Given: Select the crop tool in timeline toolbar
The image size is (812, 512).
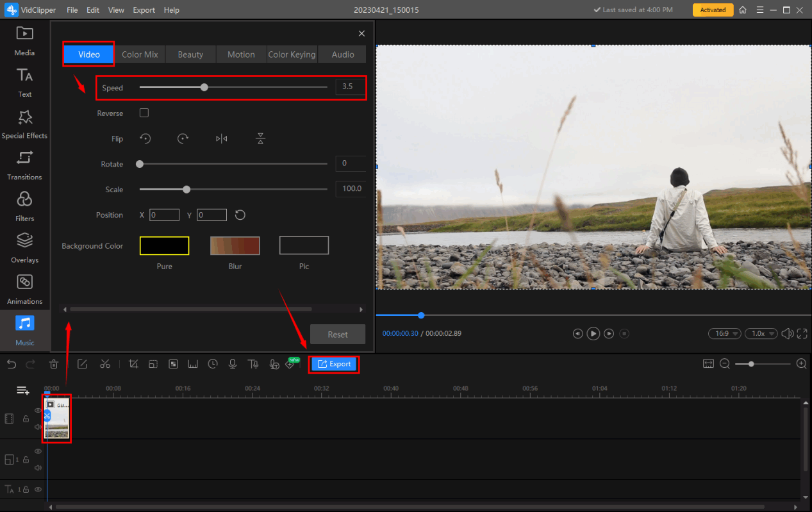Looking at the screenshot, I should point(133,364).
